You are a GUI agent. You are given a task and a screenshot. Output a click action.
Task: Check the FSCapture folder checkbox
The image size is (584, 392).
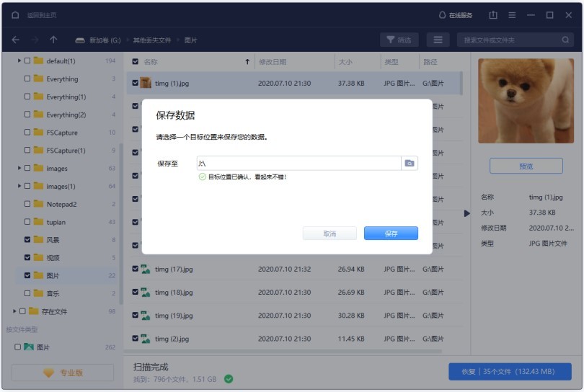click(x=27, y=132)
